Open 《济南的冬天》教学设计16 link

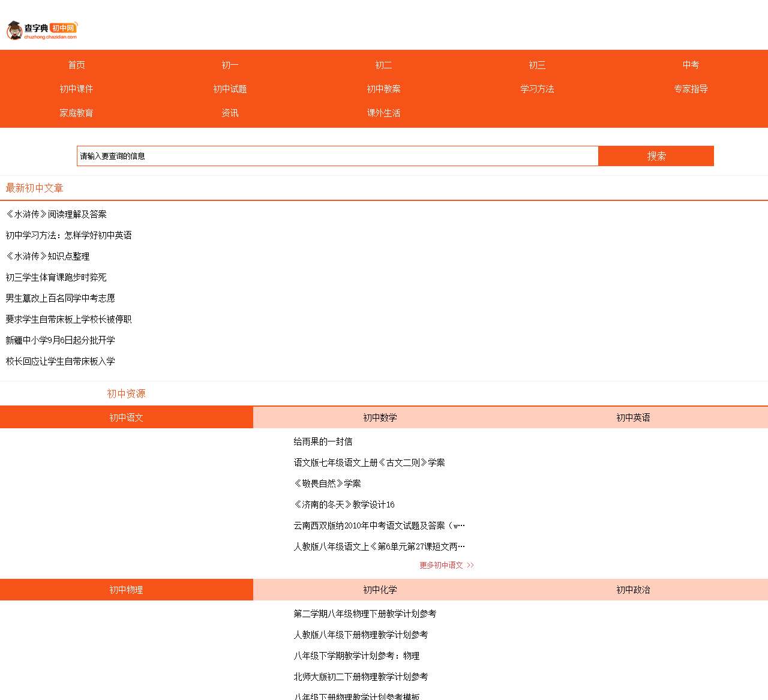pos(344,504)
